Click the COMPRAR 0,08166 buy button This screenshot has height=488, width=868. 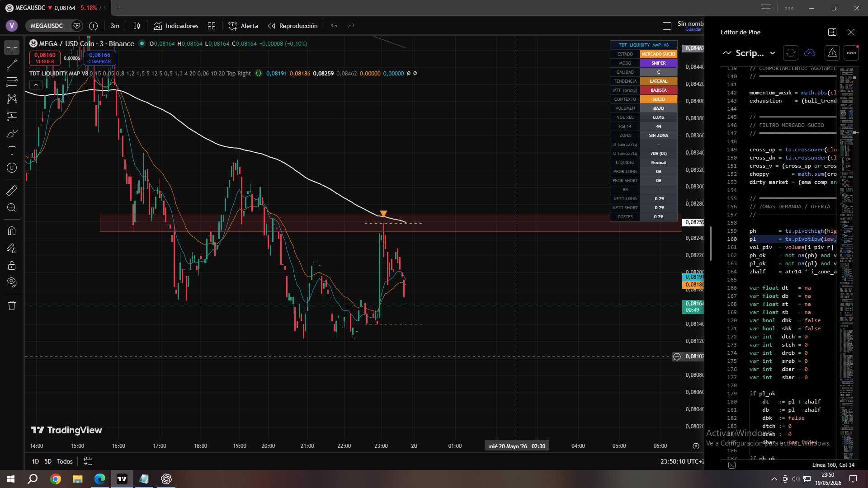click(x=99, y=58)
